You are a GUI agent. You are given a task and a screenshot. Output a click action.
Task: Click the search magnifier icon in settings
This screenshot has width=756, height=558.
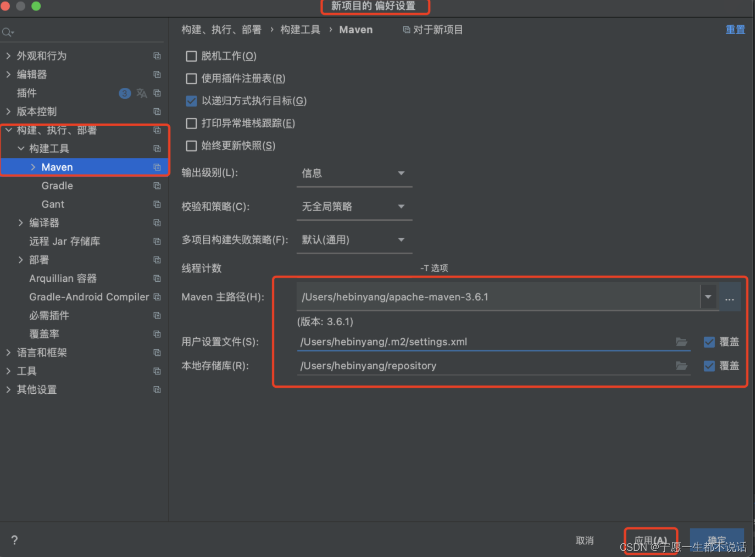(8, 32)
